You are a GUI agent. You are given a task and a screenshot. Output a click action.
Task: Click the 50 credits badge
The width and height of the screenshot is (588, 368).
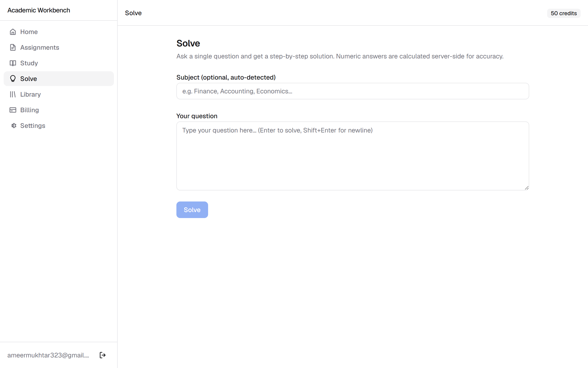[x=563, y=13]
